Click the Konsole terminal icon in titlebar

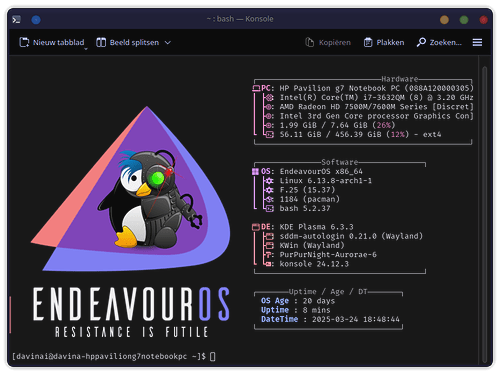[16, 20]
